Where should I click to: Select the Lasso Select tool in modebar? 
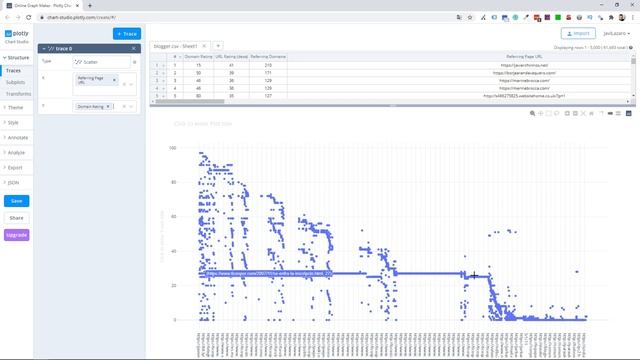pos(556,113)
